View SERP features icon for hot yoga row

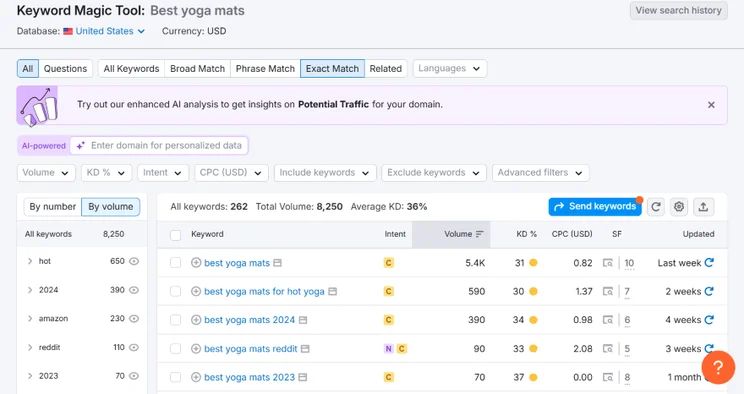(607, 291)
